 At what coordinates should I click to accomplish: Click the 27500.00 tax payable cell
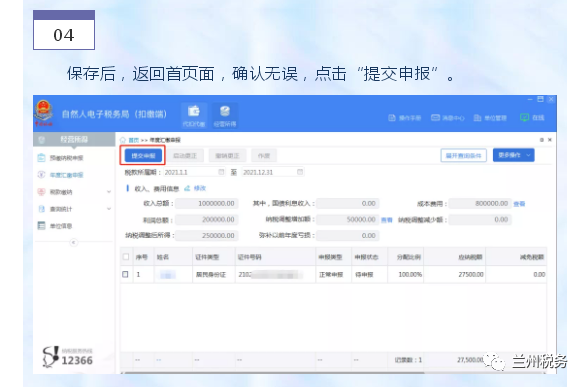(x=454, y=275)
